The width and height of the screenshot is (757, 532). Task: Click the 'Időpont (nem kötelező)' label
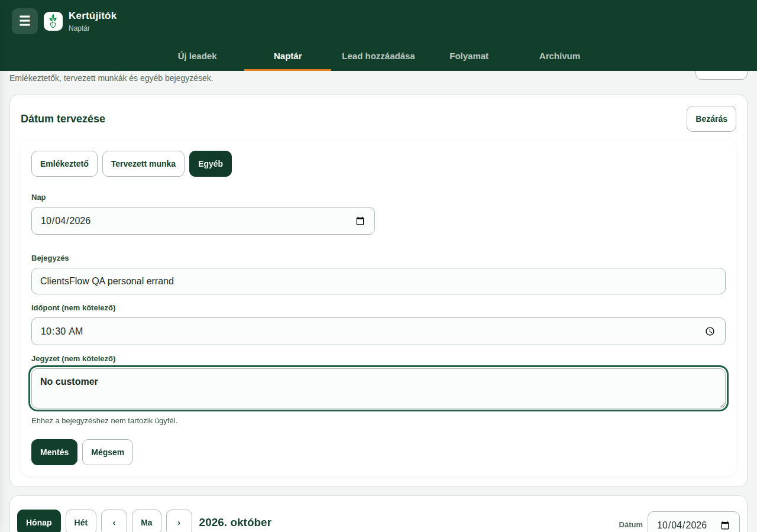pyautogui.click(x=73, y=308)
